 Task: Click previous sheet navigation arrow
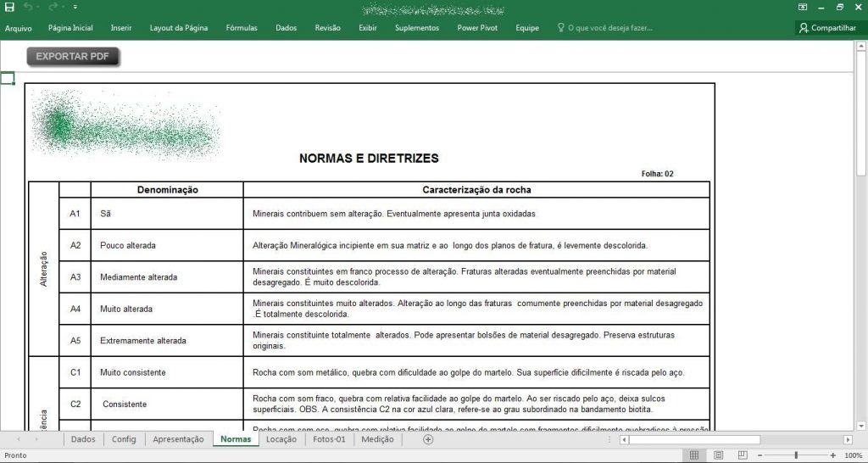(x=19, y=439)
